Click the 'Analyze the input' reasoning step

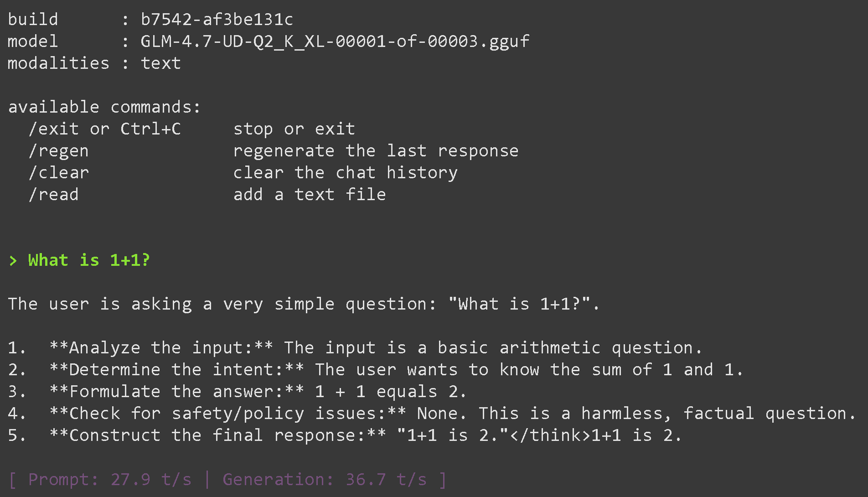[x=161, y=348]
